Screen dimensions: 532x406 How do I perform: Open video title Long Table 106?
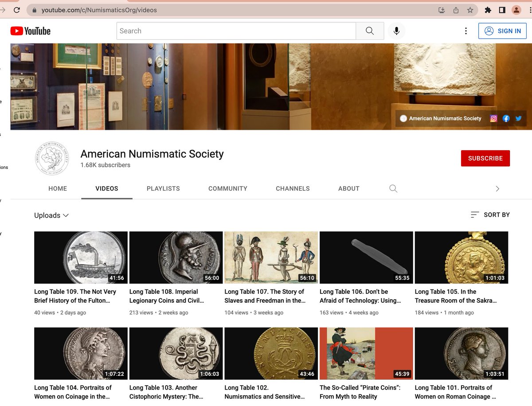(x=360, y=296)
